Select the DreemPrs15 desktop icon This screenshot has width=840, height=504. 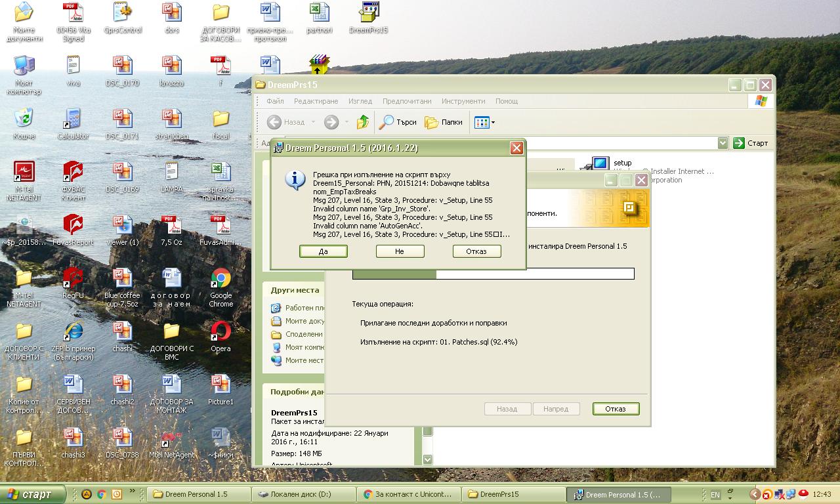pyautogui.click(x=369, y=18)
